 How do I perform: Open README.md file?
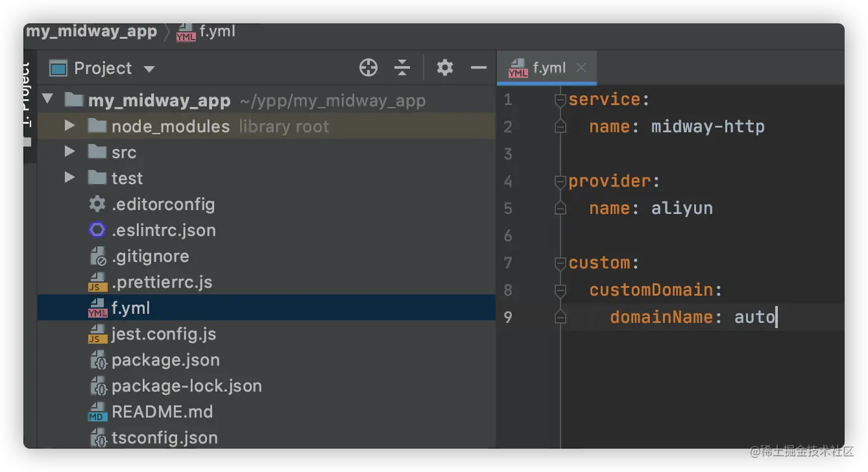click(x=162, y=412)
